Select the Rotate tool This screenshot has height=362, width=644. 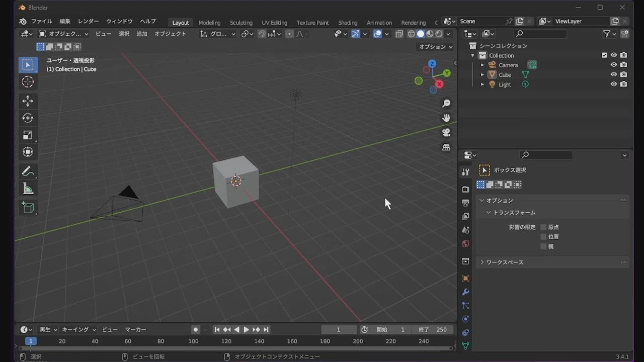[28, 118]
